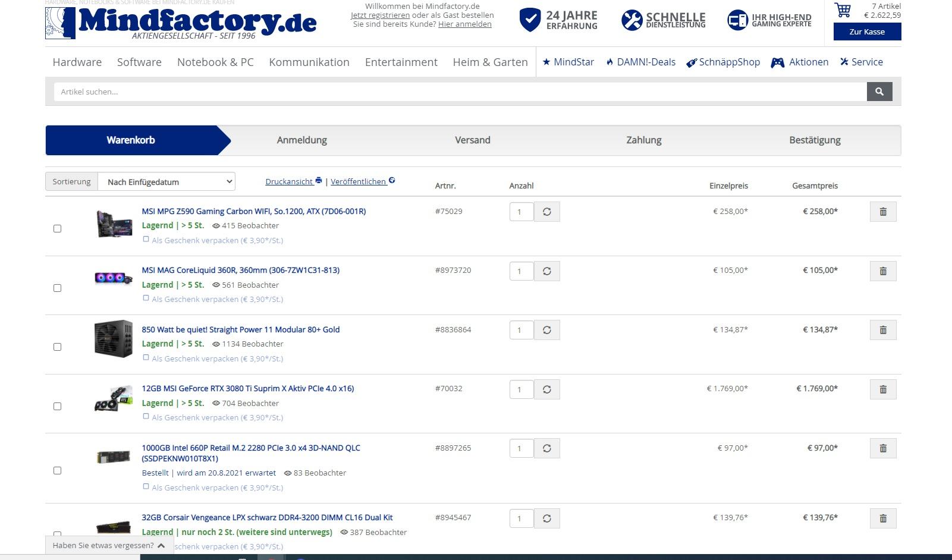Open the 12GB MSI GeForce RTX 3080 Ti link
Viewport: 952px width, 560px height.
pos(248,388)
